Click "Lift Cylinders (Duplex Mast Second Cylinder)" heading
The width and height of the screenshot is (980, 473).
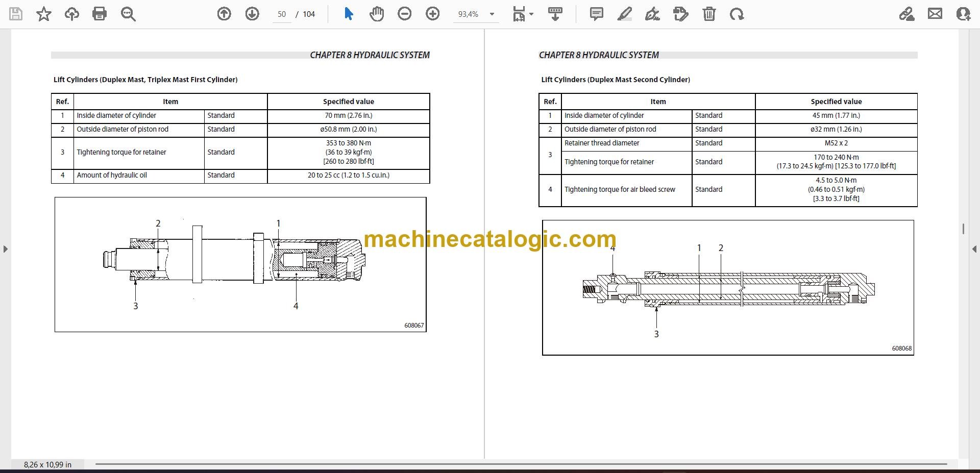[616, 80]
